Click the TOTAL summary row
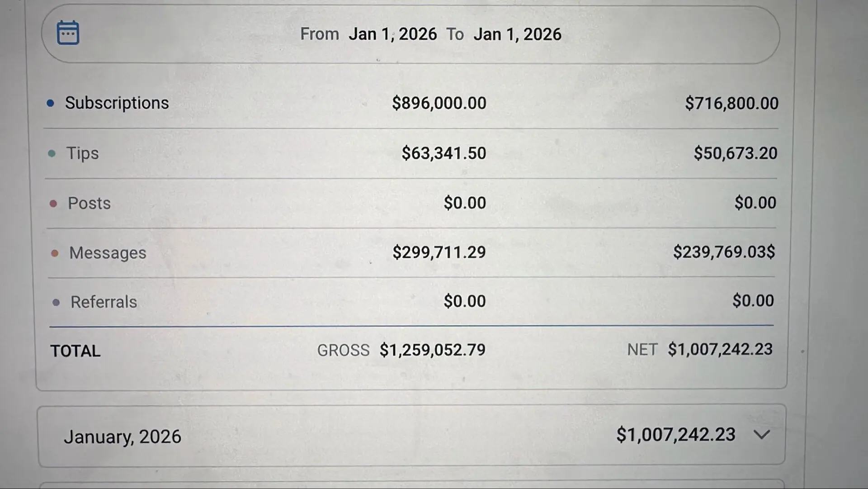This screenshot has width=868, height=489. point(75,351)
